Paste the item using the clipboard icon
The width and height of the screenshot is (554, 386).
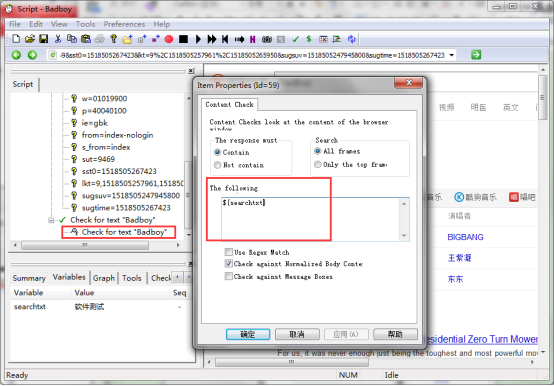point(86,39)
